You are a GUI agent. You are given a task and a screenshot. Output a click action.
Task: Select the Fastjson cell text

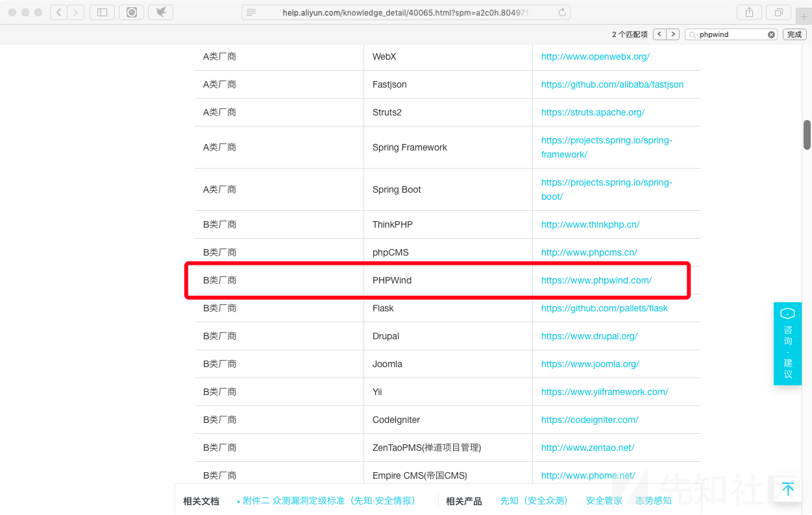pos(389,84)
